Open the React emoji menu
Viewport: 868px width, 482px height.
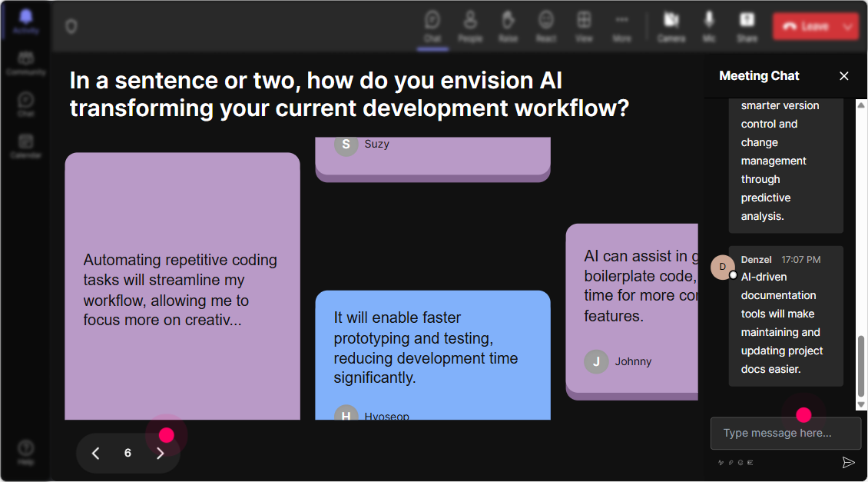coord(546,27)
